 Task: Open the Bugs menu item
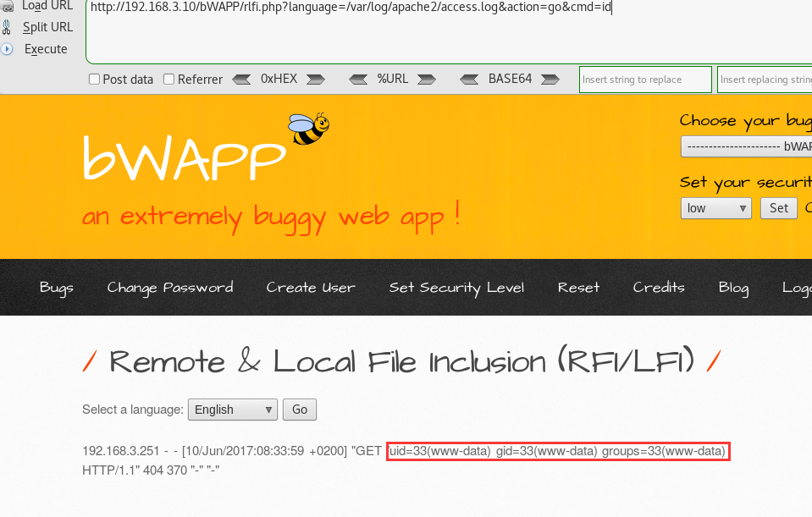point(57,288)
